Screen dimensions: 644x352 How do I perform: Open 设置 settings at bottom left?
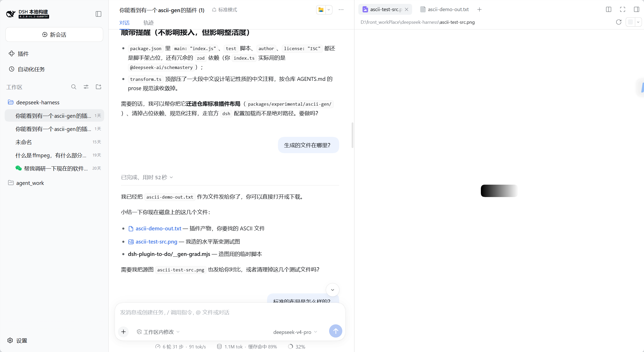click(17, 341)
